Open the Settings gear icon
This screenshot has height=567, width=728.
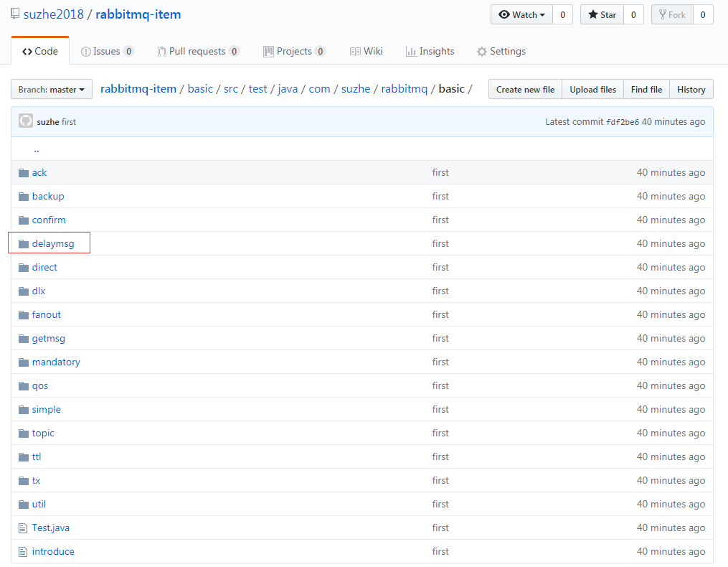[x=481, y=51]
